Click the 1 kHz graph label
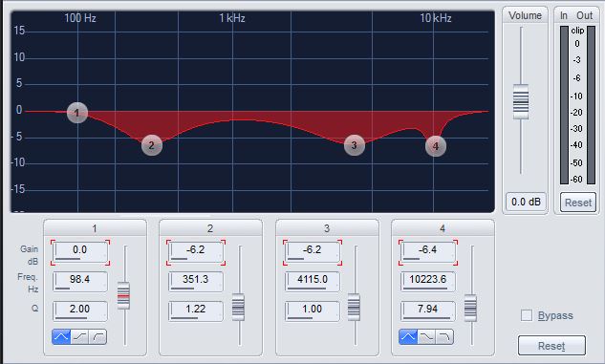Screen dimensions: 605x364 point(232,18)
